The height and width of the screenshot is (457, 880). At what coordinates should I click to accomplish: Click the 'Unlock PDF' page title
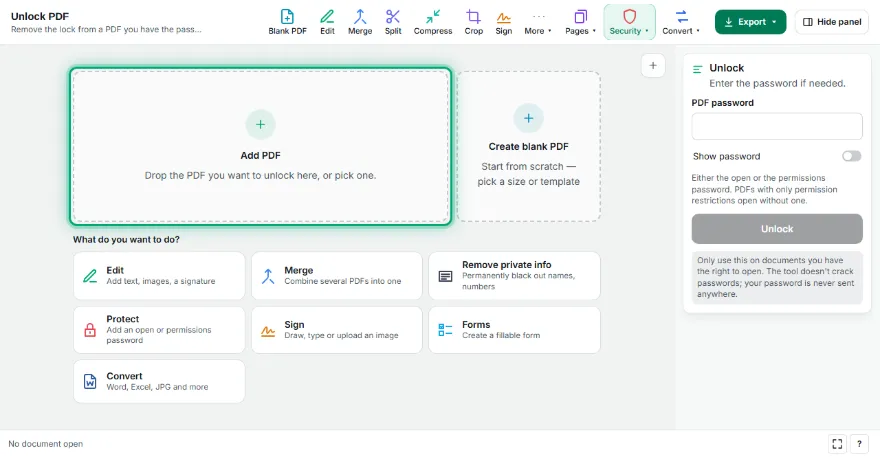tap(40, 16)
